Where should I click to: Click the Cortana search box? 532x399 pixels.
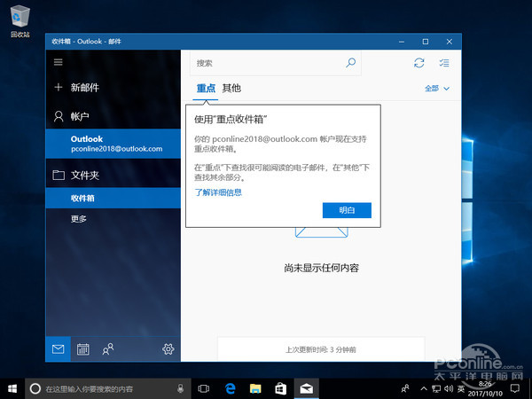tap(108, 389)
